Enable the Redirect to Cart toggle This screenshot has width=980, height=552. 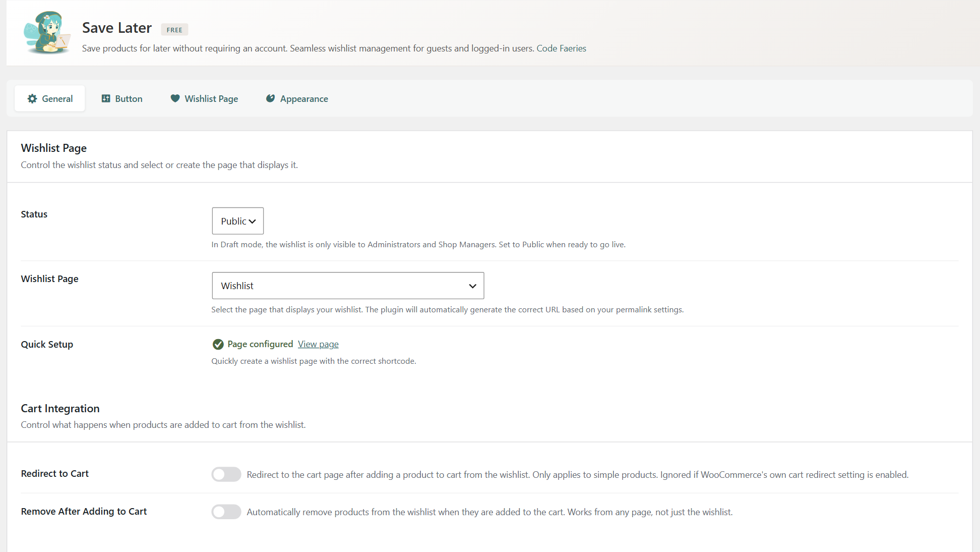tap(226, 474)
